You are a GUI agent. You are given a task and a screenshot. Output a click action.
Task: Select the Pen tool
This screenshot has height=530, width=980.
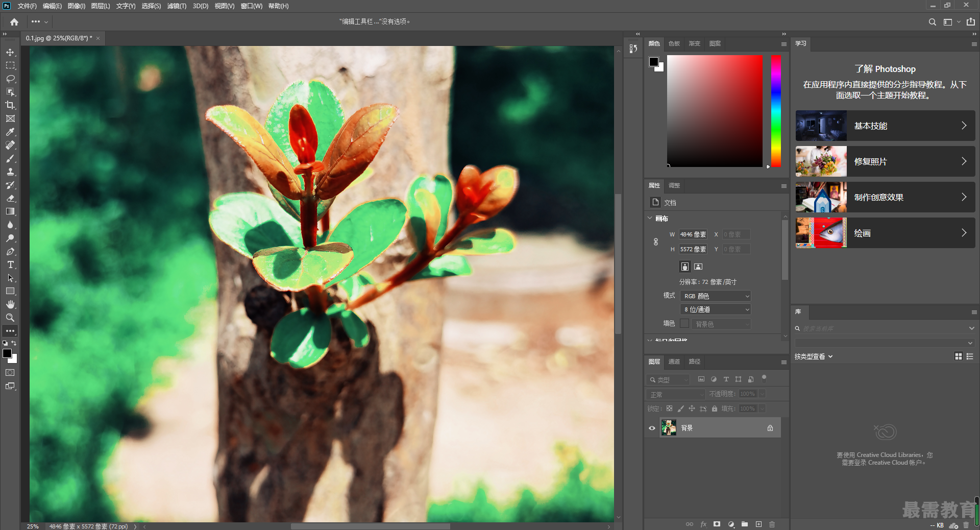[x=10, y=251]
